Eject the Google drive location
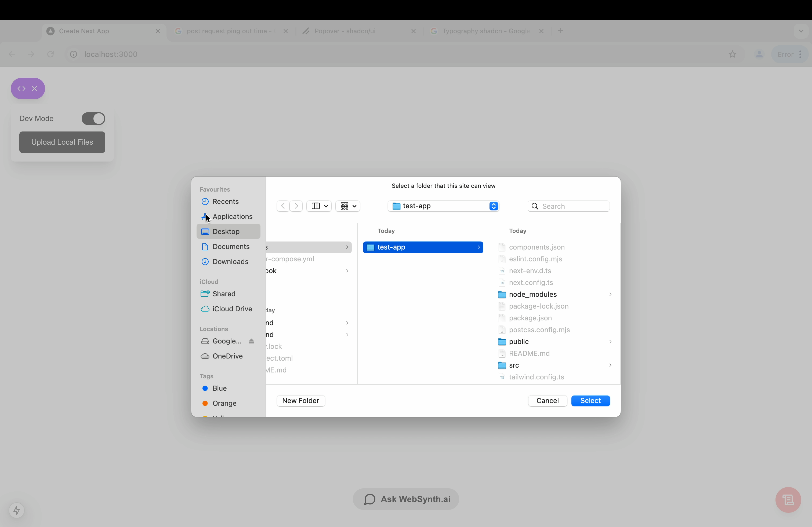The height and width of the screenshot is (527, 812). pos(251,341)
